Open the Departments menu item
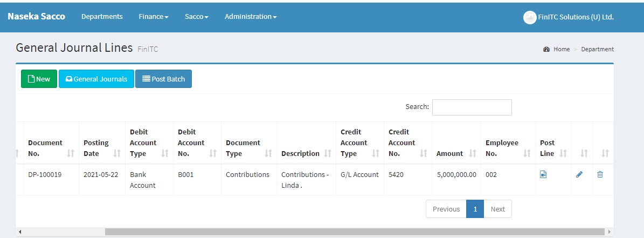 [x=102, y=17]
